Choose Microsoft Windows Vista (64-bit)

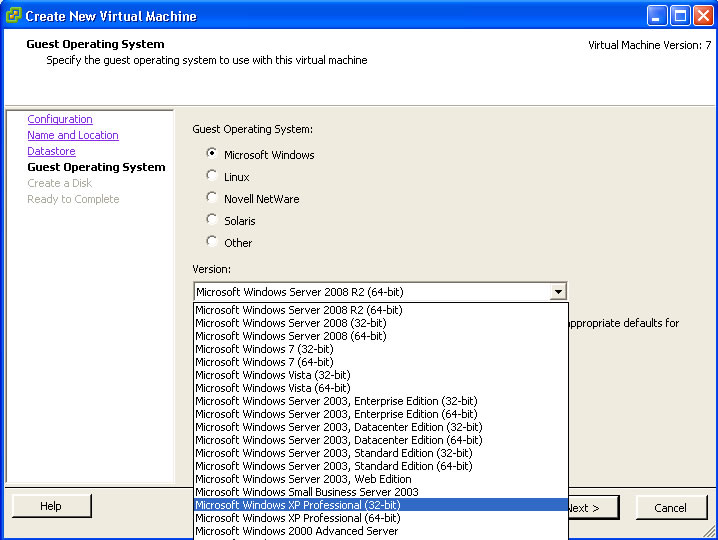(x=381, y=388)
